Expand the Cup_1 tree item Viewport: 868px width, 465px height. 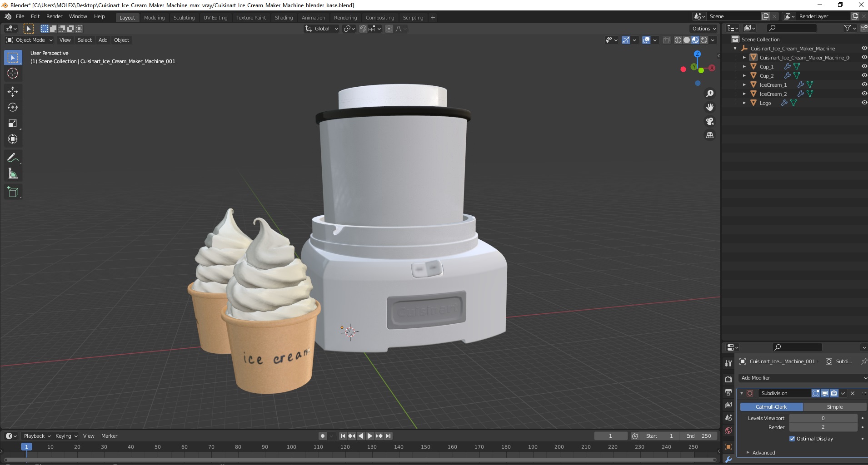tap(744, 67)
